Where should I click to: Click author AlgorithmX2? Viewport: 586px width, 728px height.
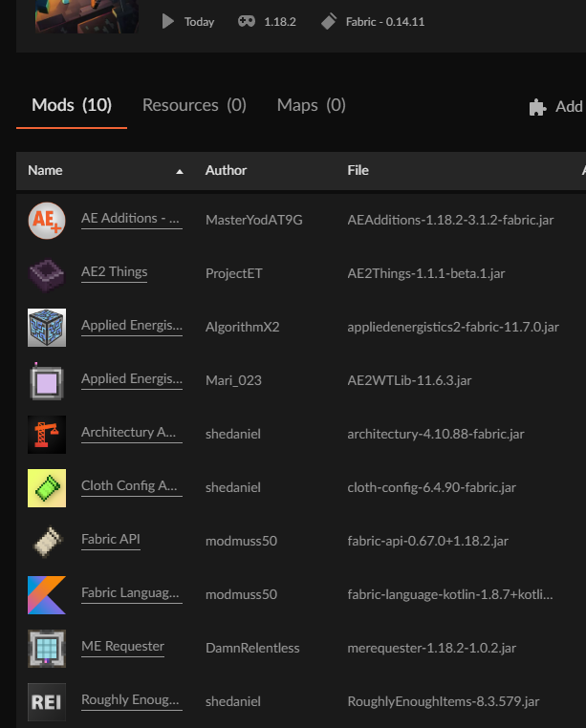243,327
